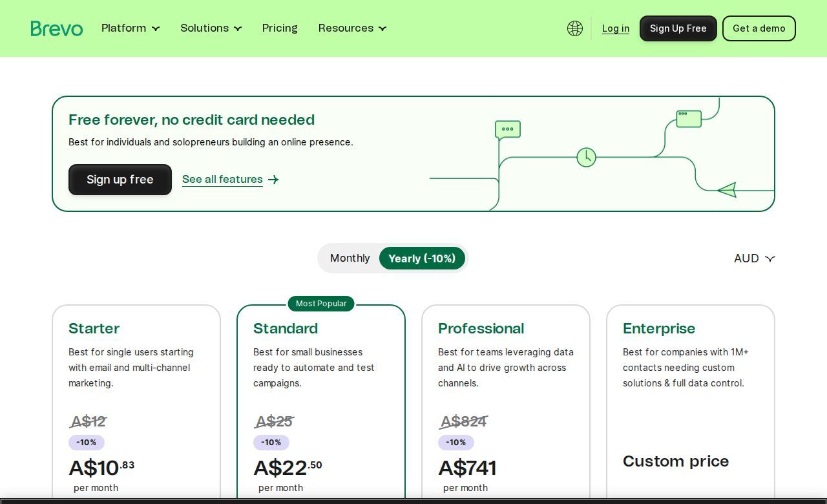Expand the Platform menu
Viewport: 827px width, 504px height.
[131, 28]
